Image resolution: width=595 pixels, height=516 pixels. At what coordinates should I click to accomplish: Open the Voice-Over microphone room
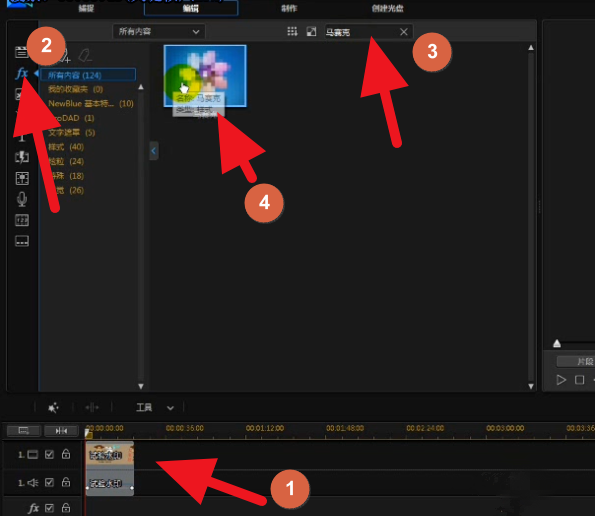click(x=22, y=199)
